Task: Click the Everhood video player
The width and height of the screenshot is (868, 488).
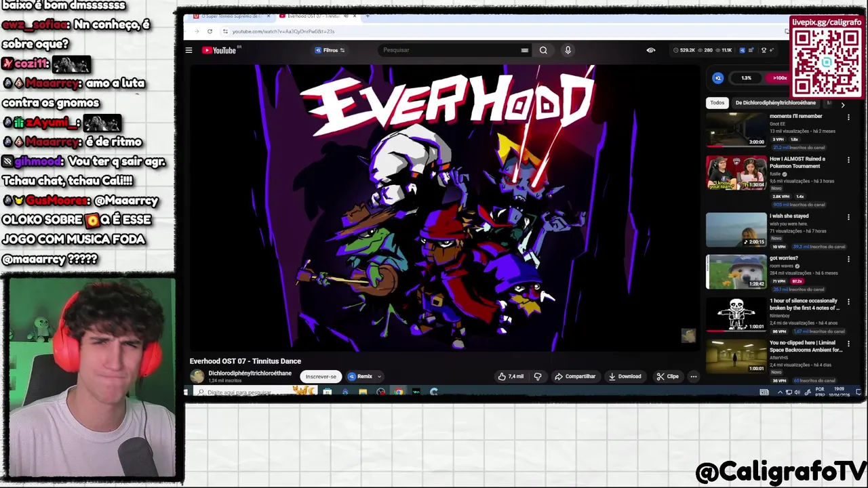Action: [x=444, y=208]
